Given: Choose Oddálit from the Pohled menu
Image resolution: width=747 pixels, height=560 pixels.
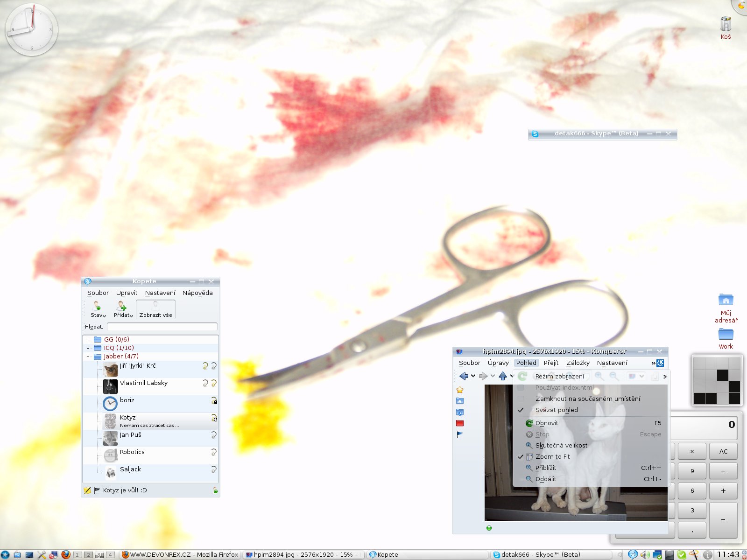Looking at the screenshot, I should pyautogui.click(x=591, y=479).
